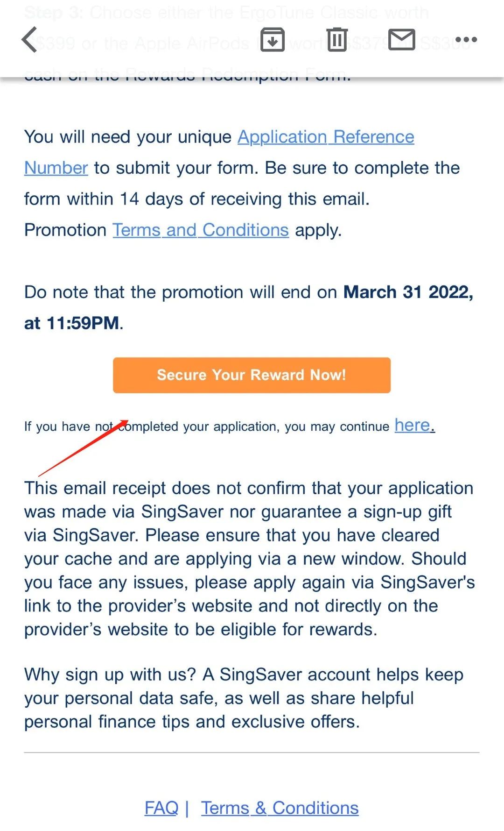Tap the "form within 14 days" line

pos(196,199)
